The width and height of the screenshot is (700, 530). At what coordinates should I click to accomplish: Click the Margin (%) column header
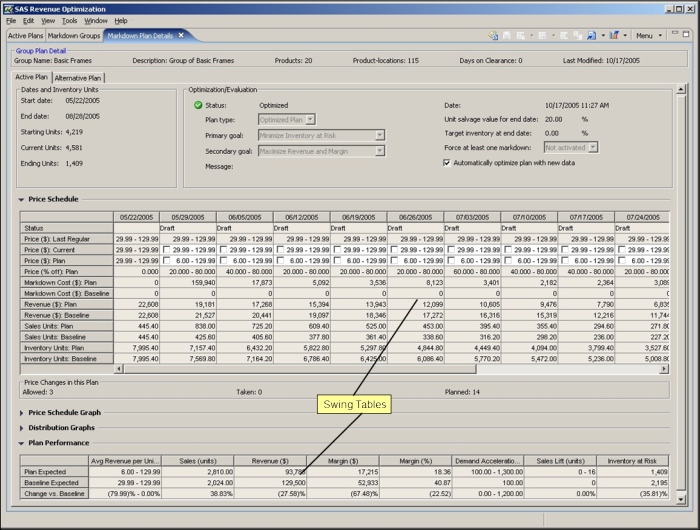click(416, 461)
